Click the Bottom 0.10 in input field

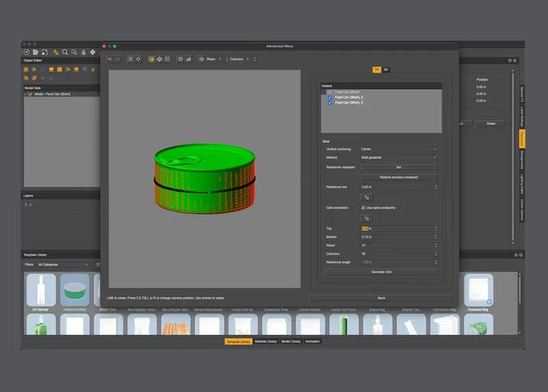pyautogui.click(x=397, y=236)
